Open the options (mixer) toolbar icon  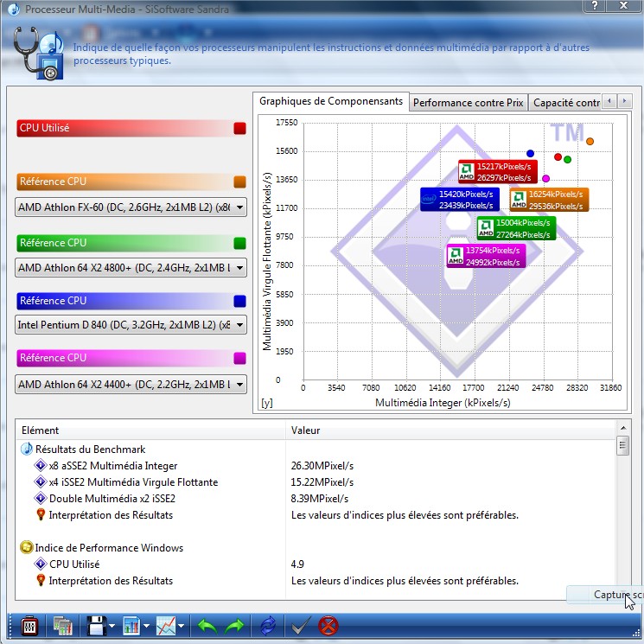pyautogui.click(x=29, y=627)
